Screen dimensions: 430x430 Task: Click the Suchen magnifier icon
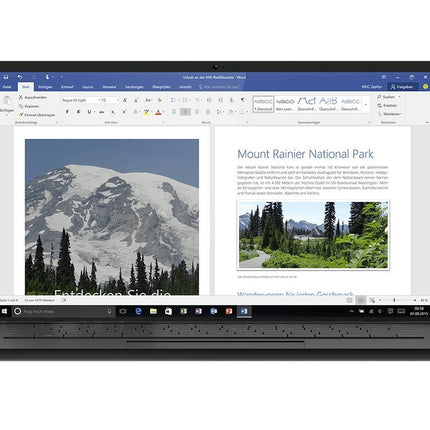[379, 97]
